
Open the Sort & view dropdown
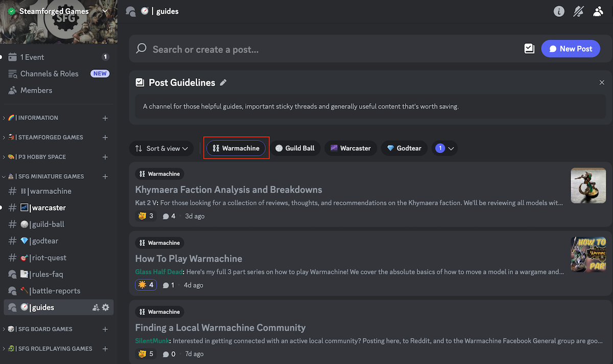161,149
